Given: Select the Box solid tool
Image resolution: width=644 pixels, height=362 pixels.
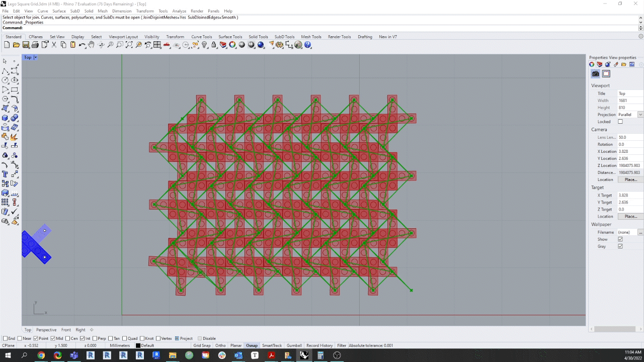Looking at the screenshot, I should coord(5,118).
